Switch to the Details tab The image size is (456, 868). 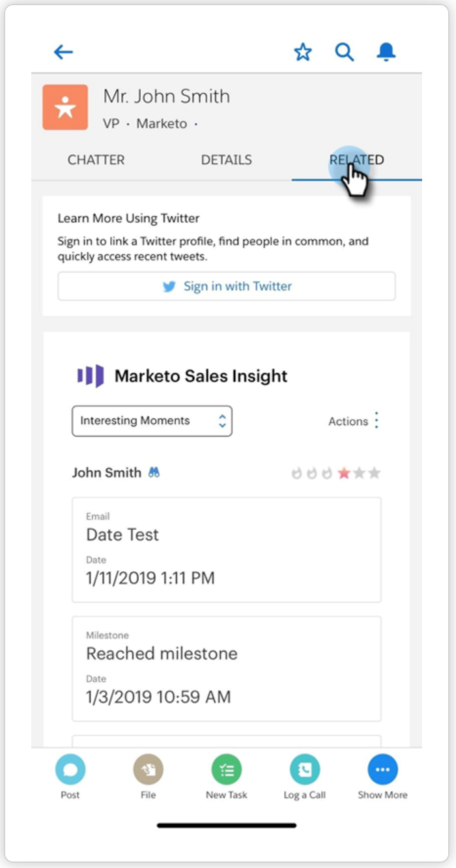coord(226,160)
